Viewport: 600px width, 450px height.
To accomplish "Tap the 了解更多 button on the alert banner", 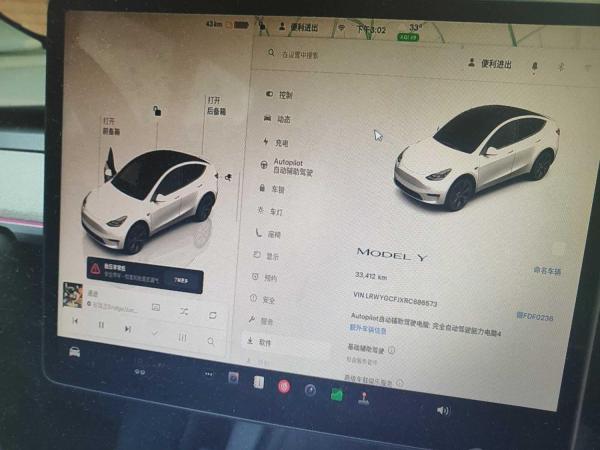I will tap(181, 280).
